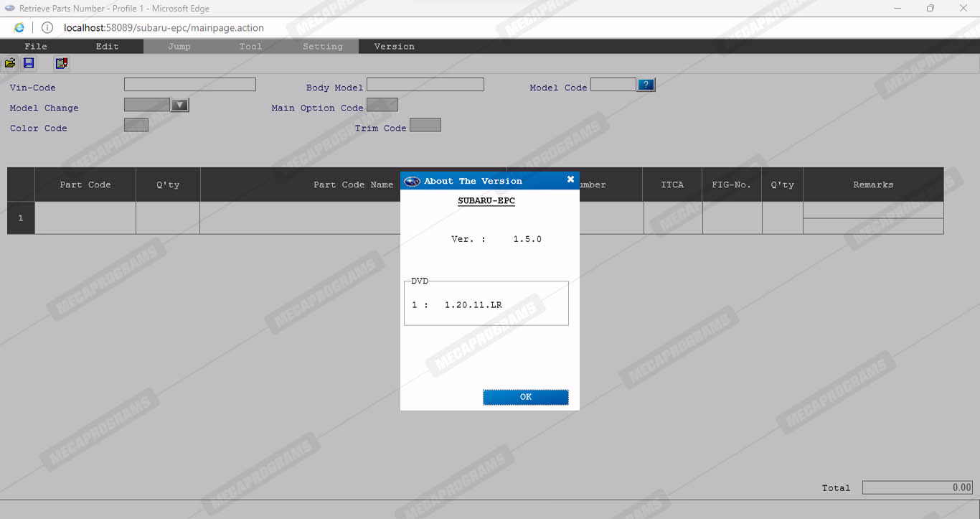The width and height of the screenshot is (980, 519).
Task: Open the Setting menu
Action: pyautogui.click(x=323, y=47)
